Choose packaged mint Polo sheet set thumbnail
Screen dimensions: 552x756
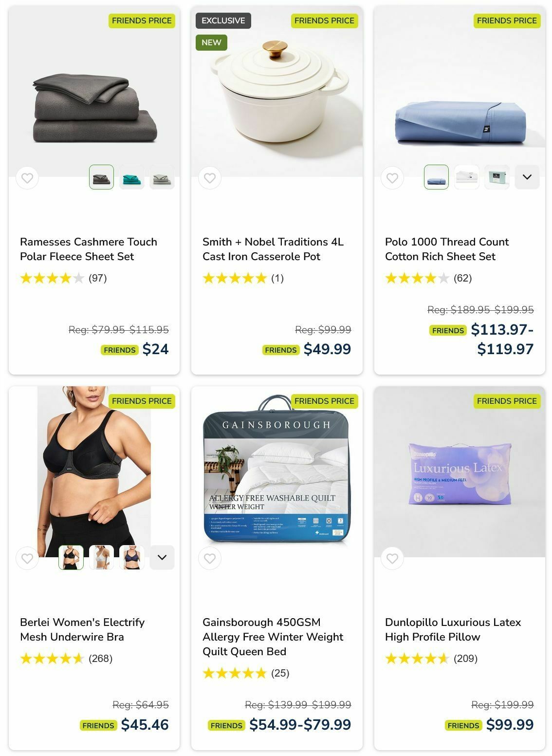point(497,177)
